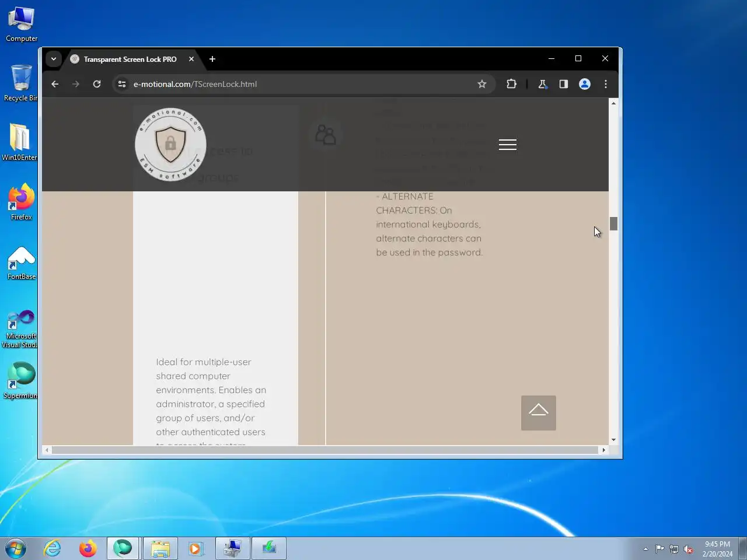This screenshot has width=747, height=560.
Task: Click the vertical scrollbar thumb
Action: (x=613, y=223)
